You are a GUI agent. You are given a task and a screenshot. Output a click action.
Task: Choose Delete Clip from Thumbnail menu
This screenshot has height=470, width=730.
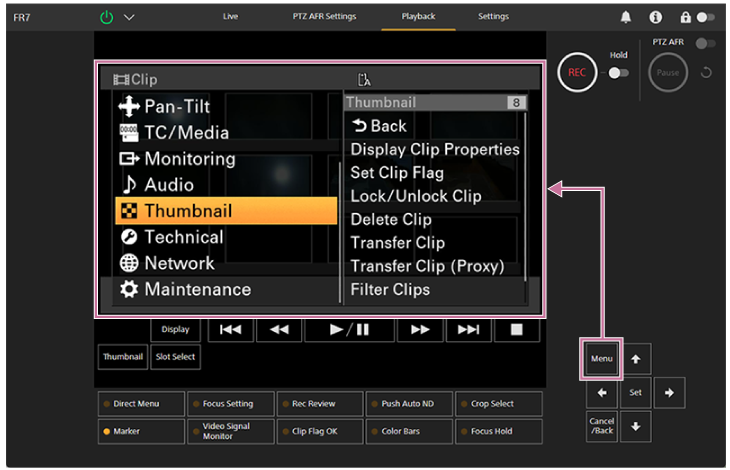tap(390, 219)
